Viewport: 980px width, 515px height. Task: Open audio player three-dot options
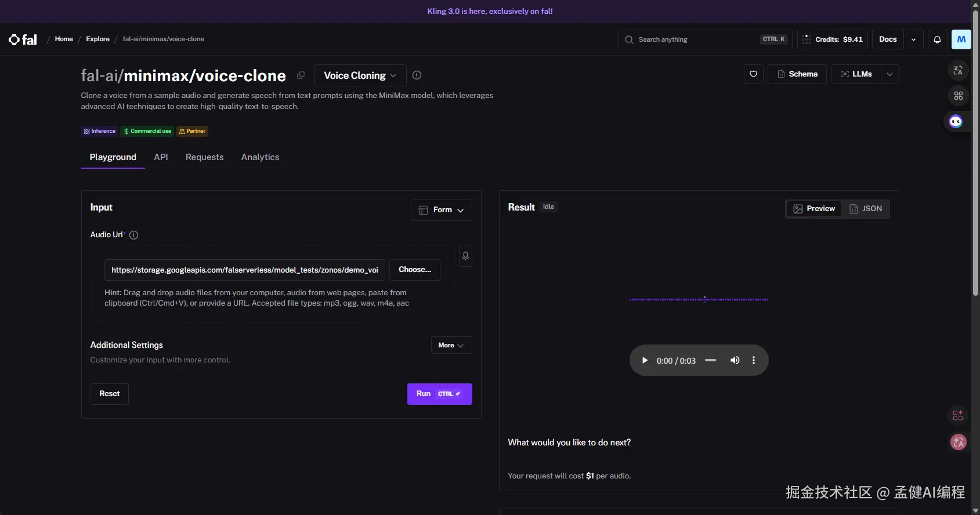click(x=753, y=360)
